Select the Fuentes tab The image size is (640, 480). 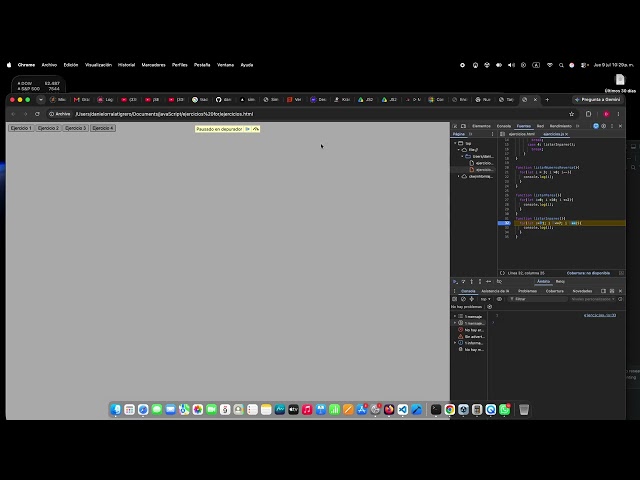click(x=524, y=126)
